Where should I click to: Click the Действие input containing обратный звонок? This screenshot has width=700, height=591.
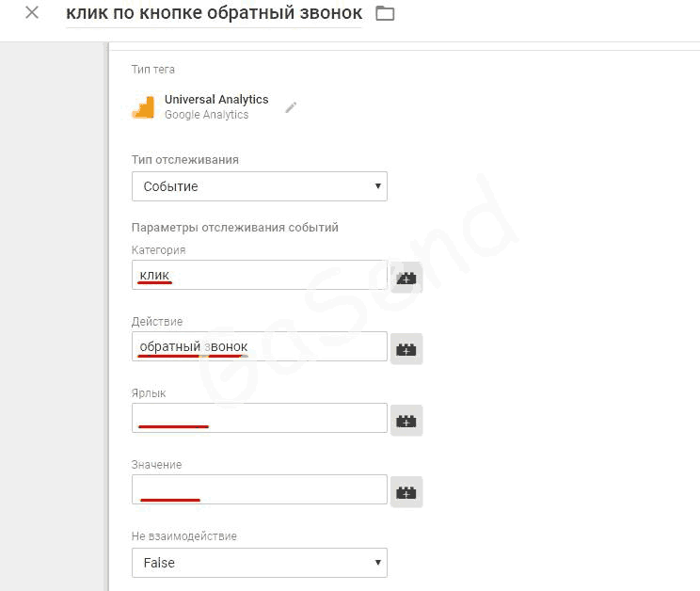point(260,346)
